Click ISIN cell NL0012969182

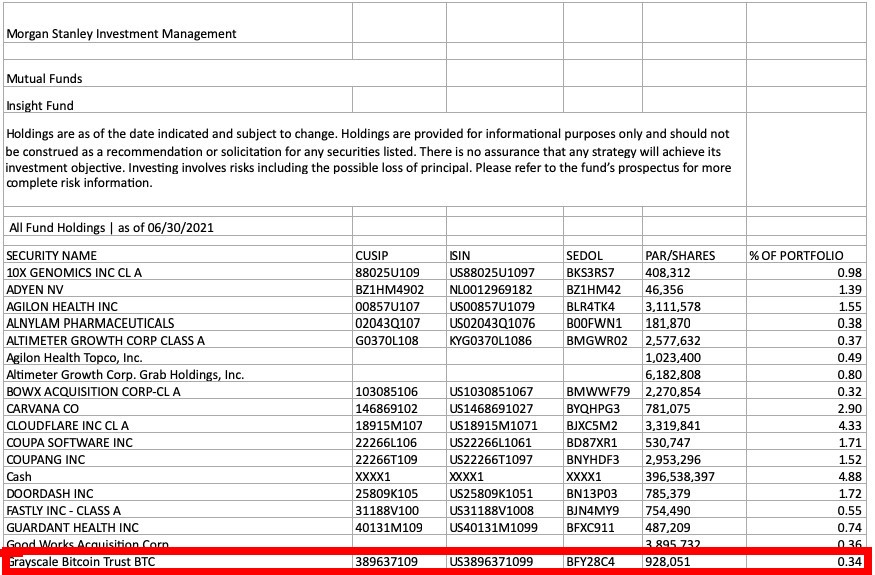(x=504, y=289)
